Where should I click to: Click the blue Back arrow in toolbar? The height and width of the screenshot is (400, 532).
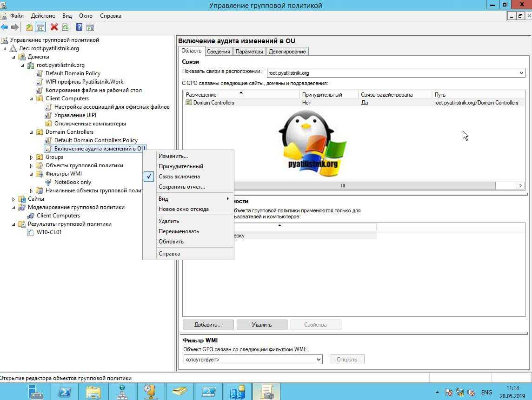[x=5, y=27]
